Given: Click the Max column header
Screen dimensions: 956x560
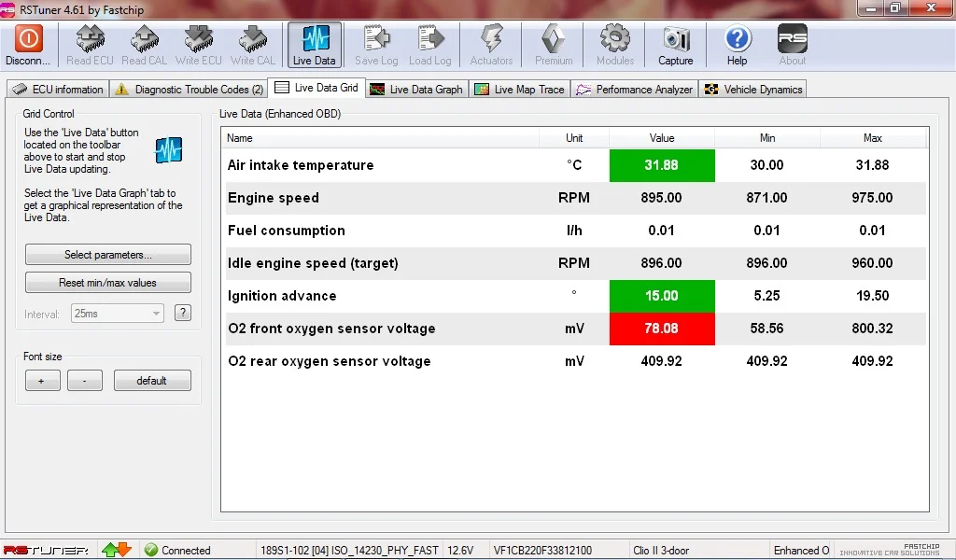Looking at the screenshot, I should [873, 138].
